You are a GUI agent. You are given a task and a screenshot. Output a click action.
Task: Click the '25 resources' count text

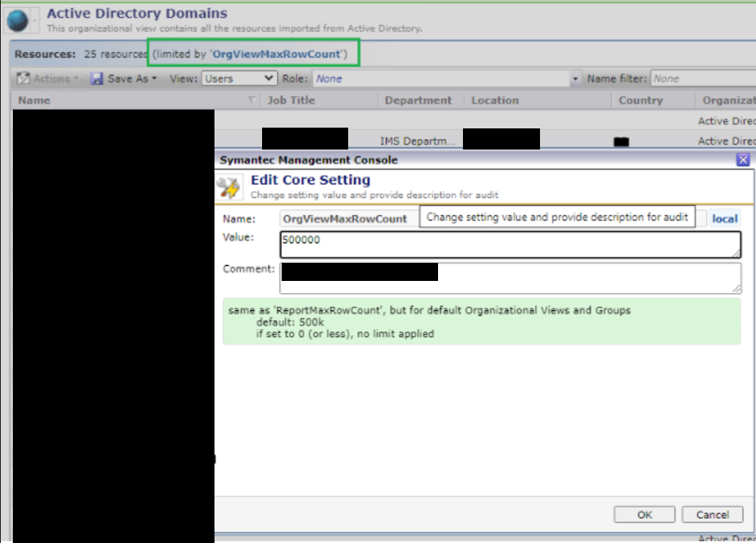115,54
